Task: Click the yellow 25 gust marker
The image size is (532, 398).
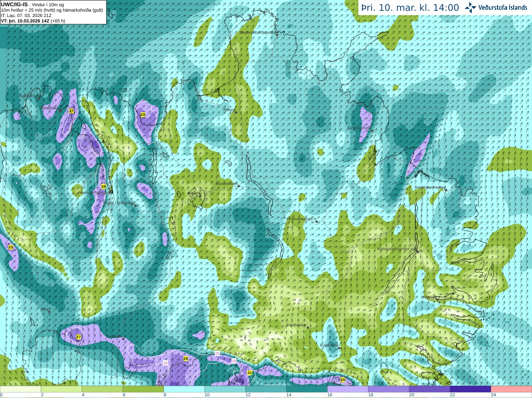Action: (11, 247)
